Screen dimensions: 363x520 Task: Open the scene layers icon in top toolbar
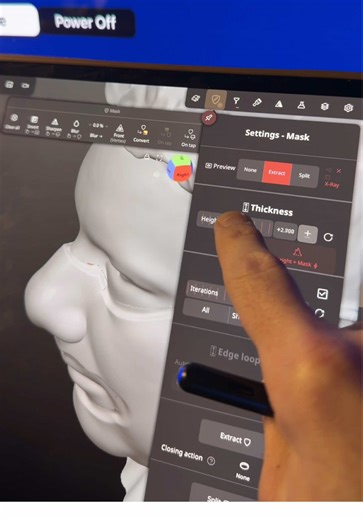(196, 98)
